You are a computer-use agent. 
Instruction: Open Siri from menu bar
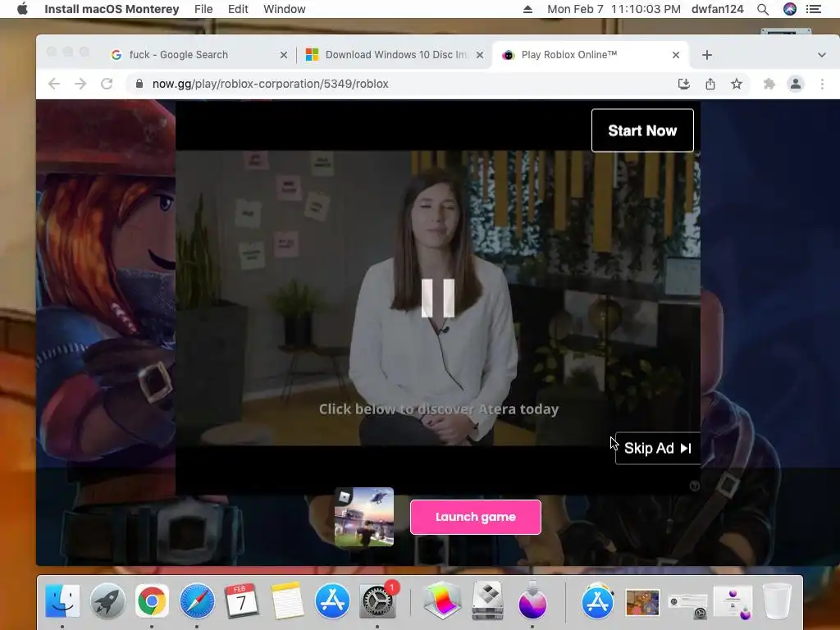(x=790, y=9)
